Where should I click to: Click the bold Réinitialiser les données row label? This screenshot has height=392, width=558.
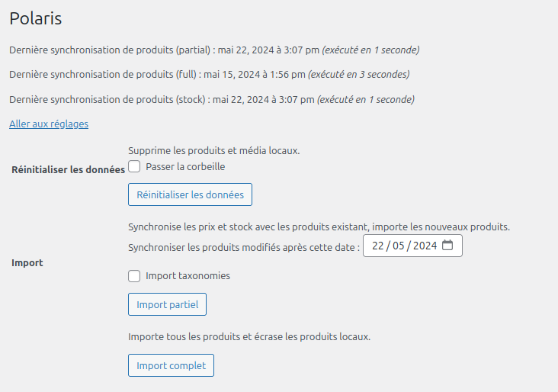click(68, 170)
